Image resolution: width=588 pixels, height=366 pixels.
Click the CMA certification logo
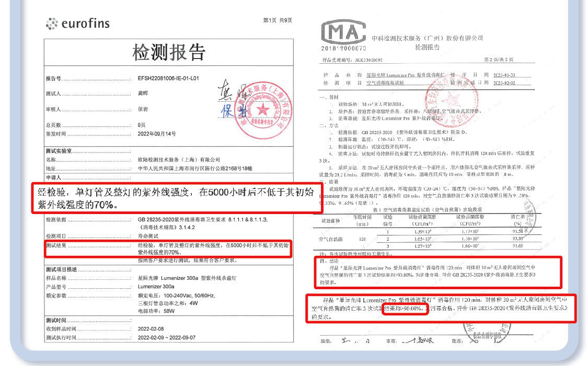coord(343,32)
